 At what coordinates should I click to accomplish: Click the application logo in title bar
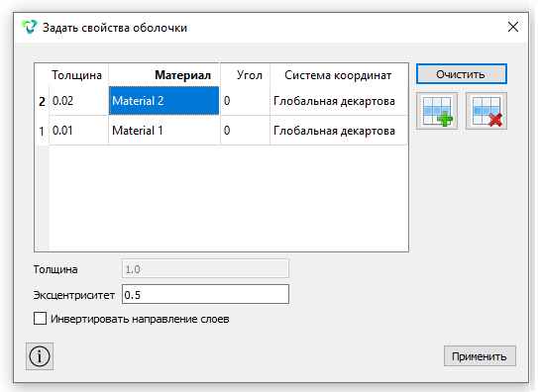pos(29,27)
